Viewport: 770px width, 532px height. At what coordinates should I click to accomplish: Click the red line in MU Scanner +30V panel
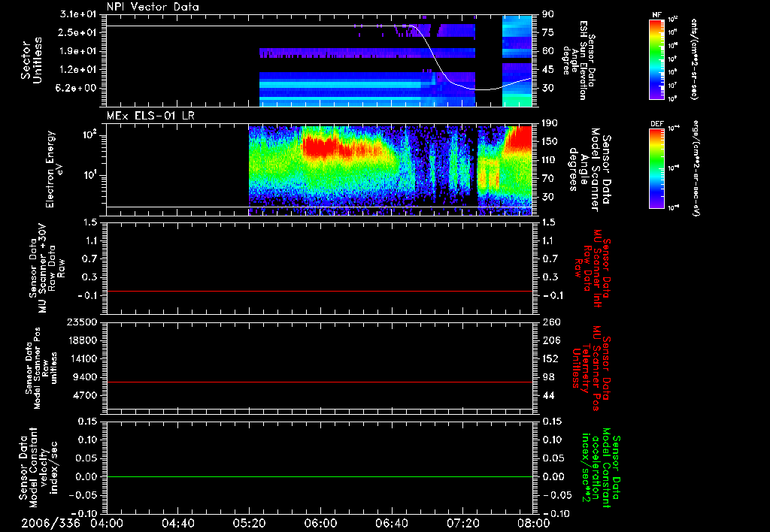point(319,292)
